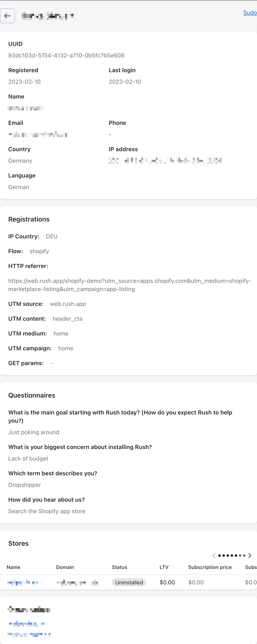Click the right chevron in Stores pagination

pos(250,556)
